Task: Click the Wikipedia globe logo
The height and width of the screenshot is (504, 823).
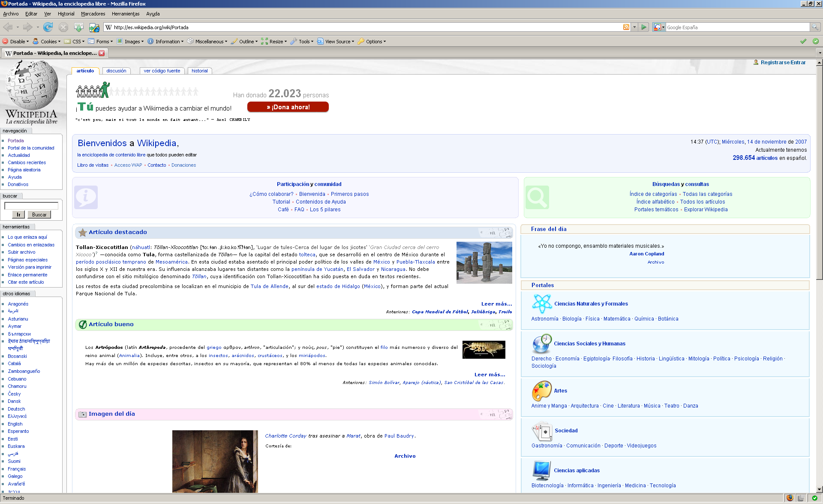Action: point(32,85)
